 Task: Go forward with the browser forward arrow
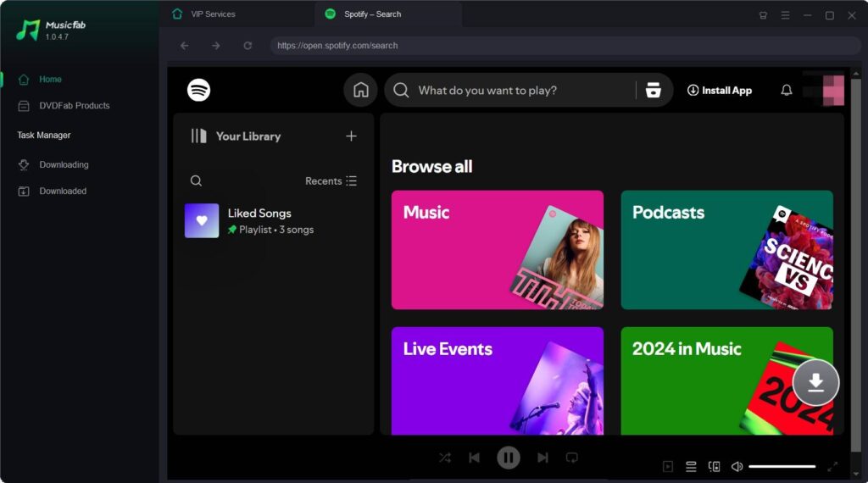216,46
